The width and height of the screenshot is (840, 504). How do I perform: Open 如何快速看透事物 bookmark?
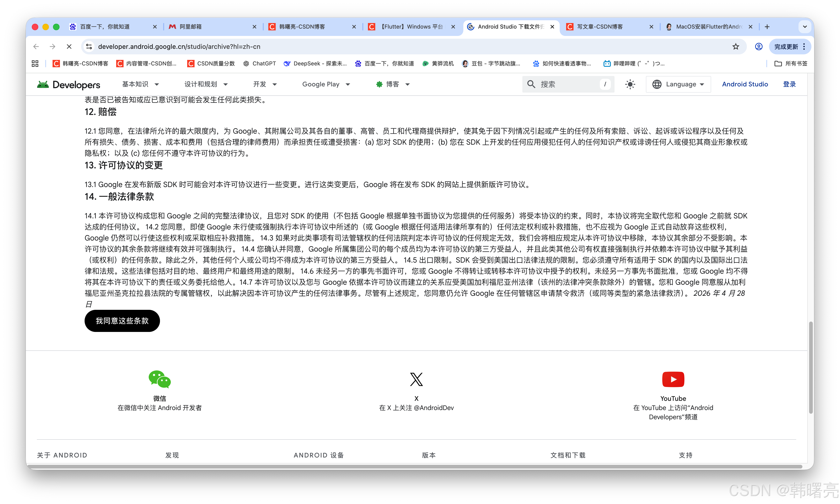coord(562,64)
